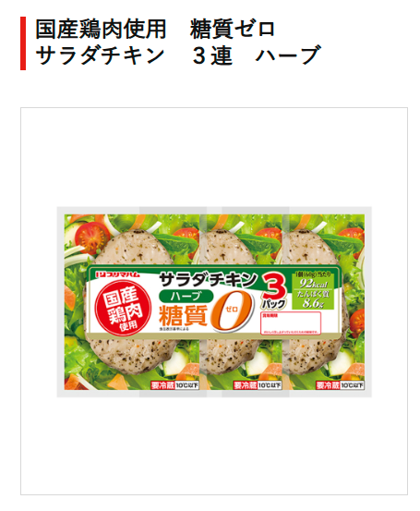
Task: Click the leftmost 要冷蔵 10℃以下 label
Action: tap(174, 385)
